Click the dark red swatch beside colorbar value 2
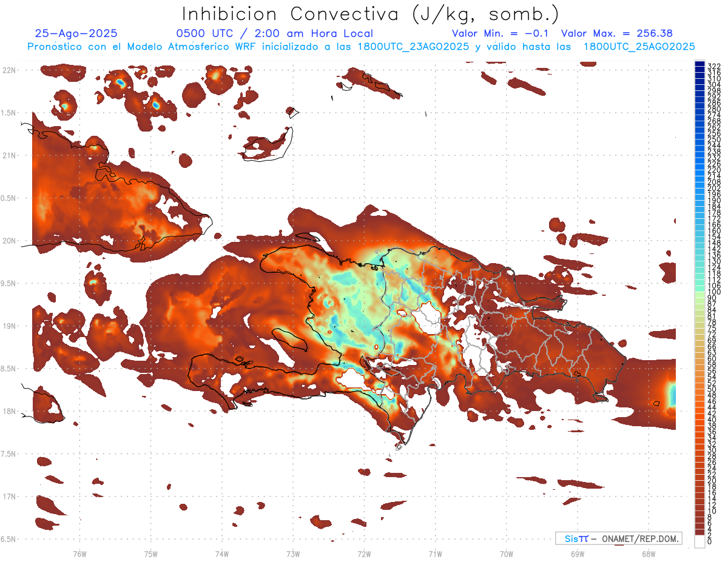This screenshot has width=728, height=562. tap(700, 532)
